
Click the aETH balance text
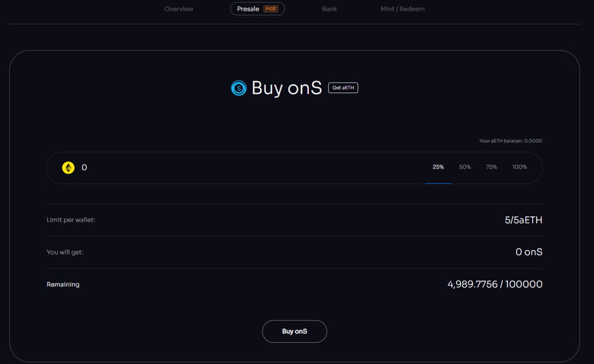(x=510, y=141)
